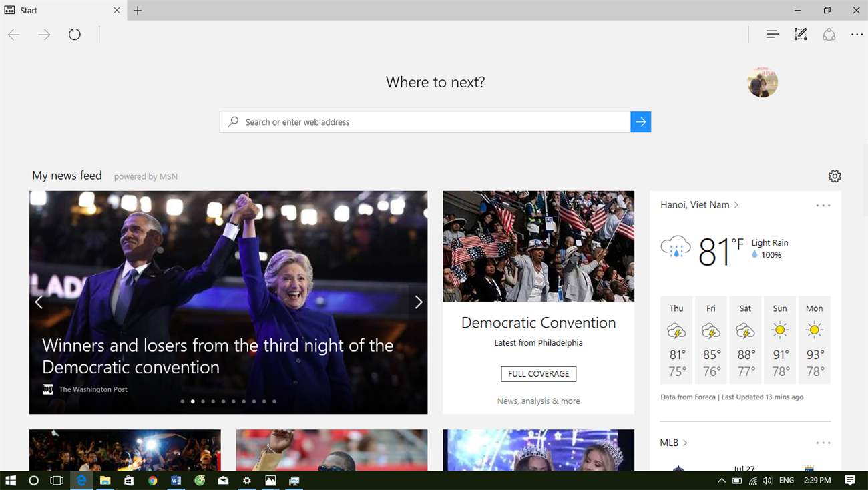
Task: Click The Washington Post source label
Action: [x=93, y=389]
